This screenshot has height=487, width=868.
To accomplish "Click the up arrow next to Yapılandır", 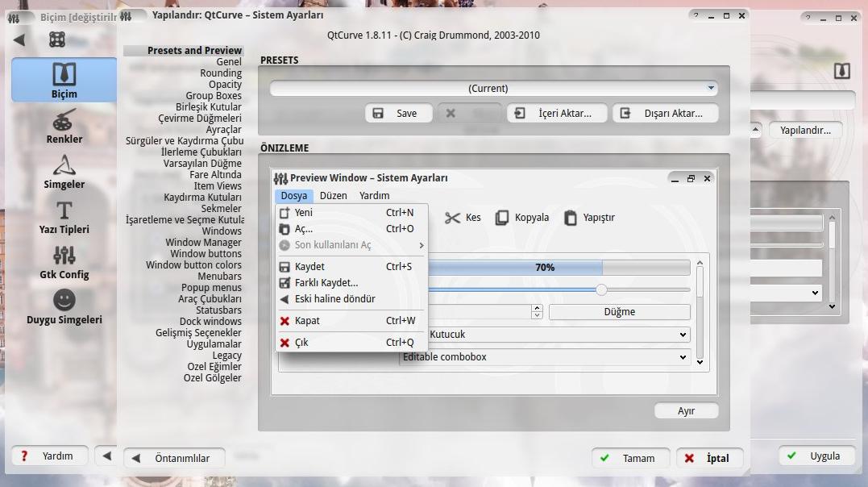I will click(x=756, y=130).
